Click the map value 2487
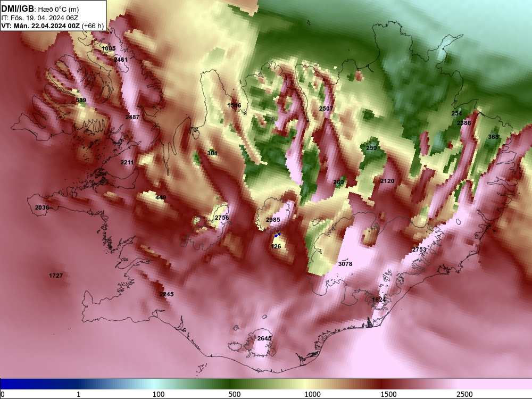The image size is (532, 399). coord(132,117)
